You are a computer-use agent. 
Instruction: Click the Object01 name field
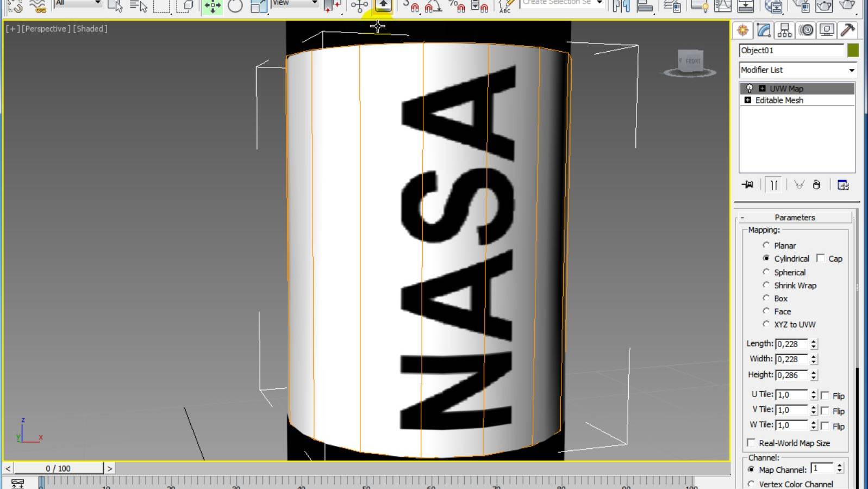[791, 51]
